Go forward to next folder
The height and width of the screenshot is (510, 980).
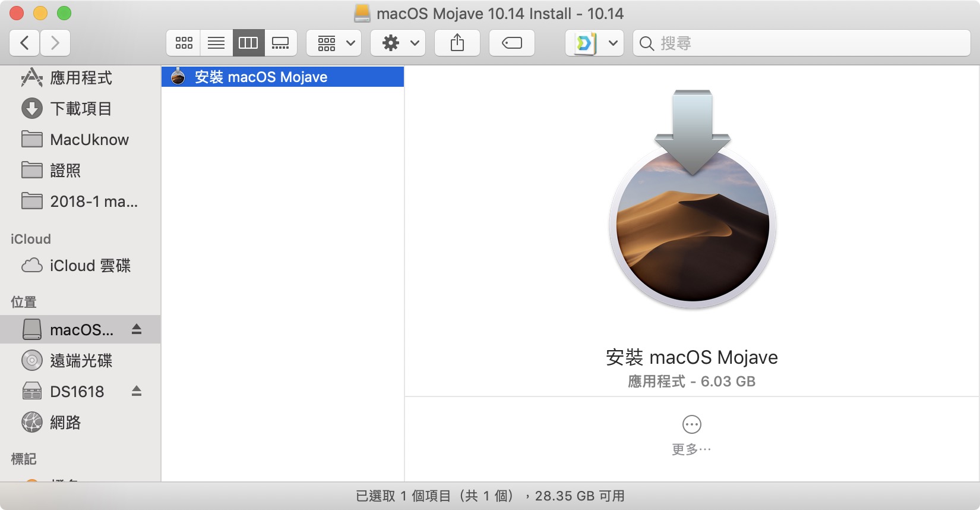(x=55, y=43)
